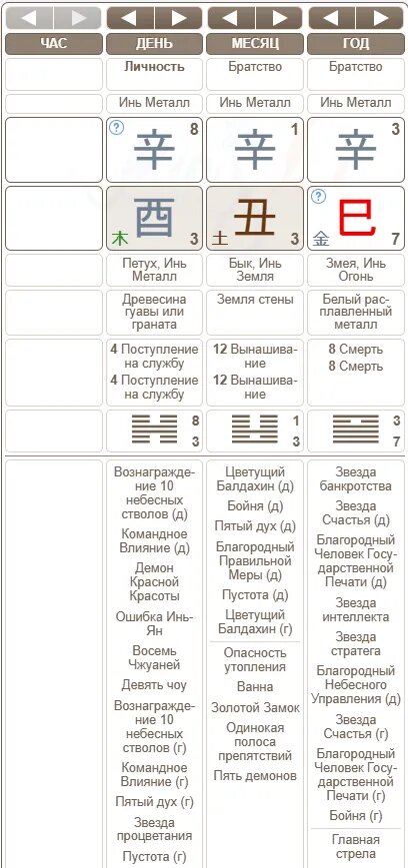Viewport: 408px width, 868px height.
Task: Click Ошибка Инь-Ян star
Action: tap(154, 623)
